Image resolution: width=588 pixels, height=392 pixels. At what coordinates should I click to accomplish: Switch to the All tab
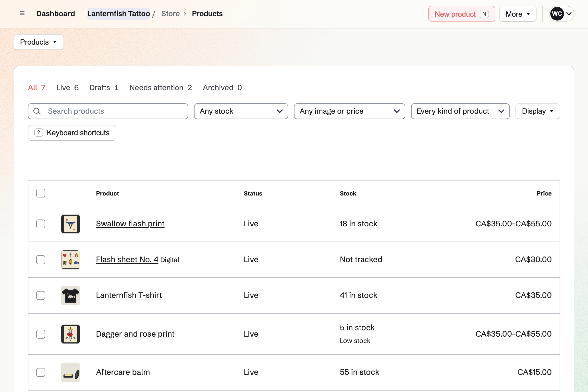(37, 88)
